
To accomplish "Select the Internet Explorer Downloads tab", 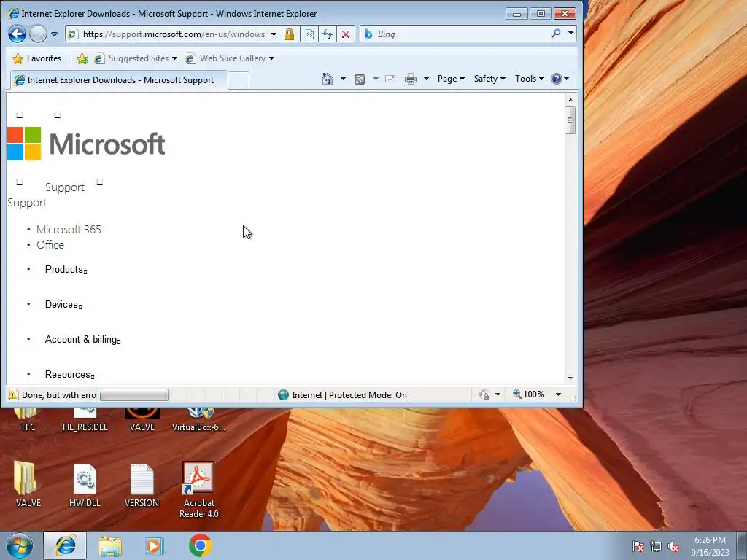I will [x=119, y=80].
